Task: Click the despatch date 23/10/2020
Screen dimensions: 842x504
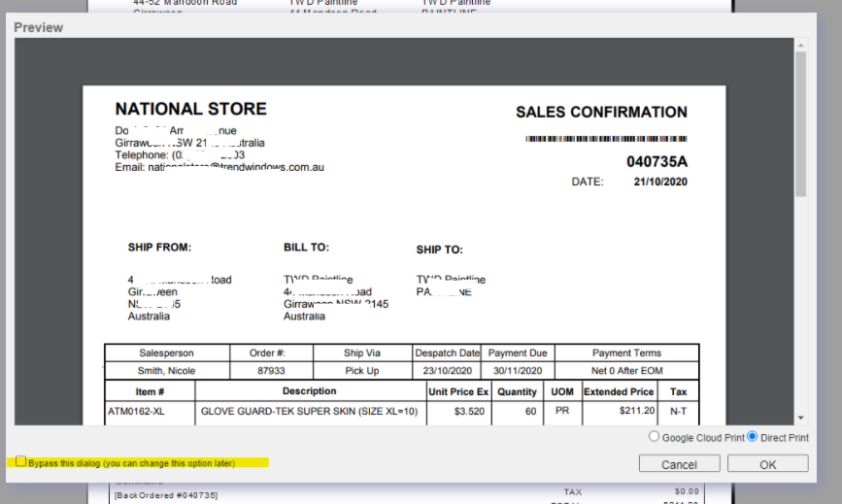Action: (x=447, y=371)
